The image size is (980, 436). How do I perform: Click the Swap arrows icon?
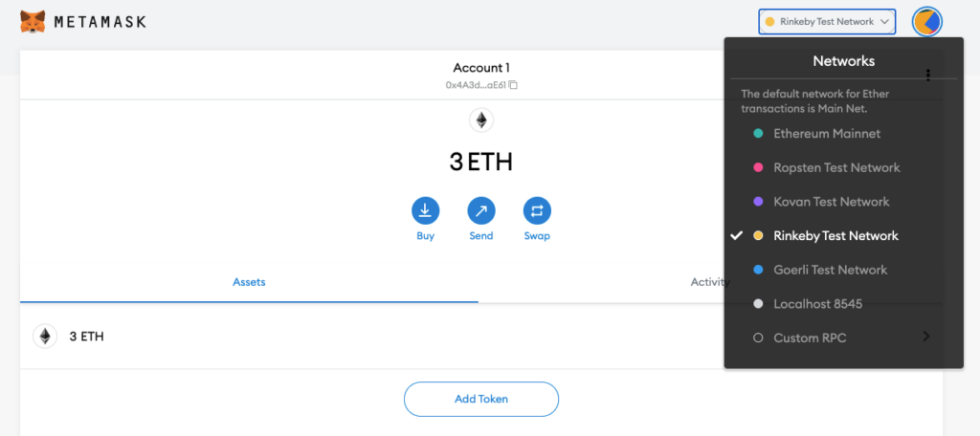537,211
